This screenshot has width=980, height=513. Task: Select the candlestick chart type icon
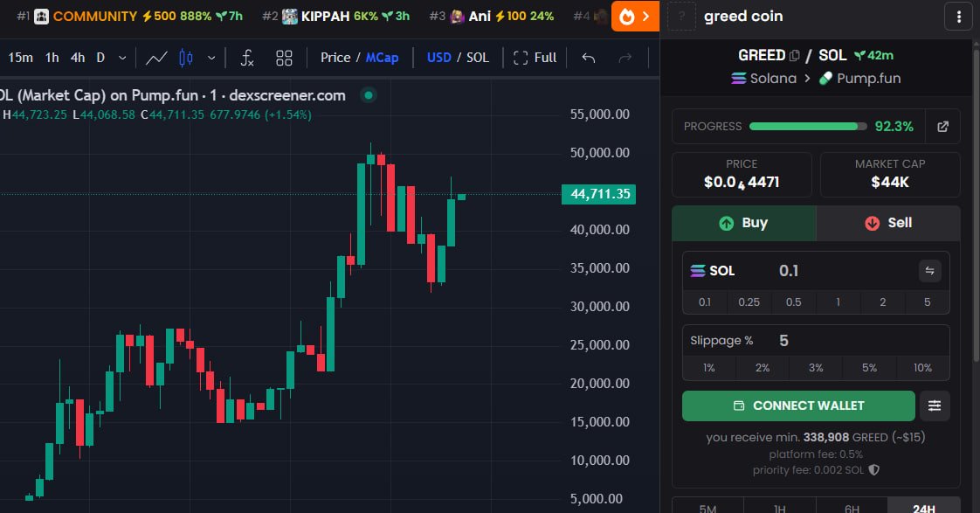(186, 59)
